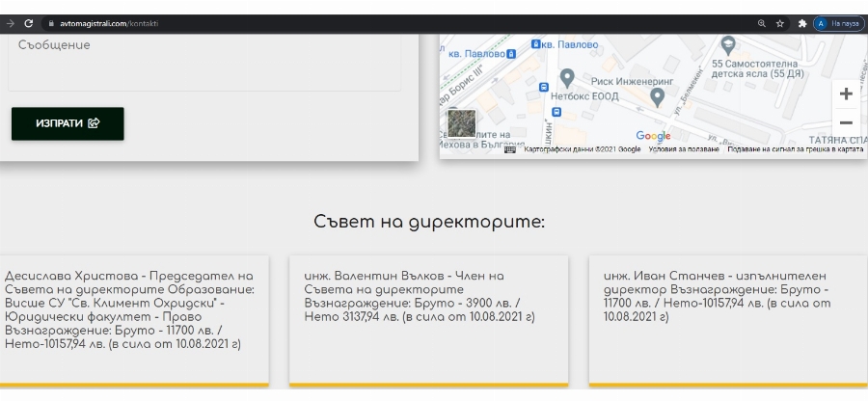Open the Условия за ползване link
Image resolution: width=868 pixels, height=401 pixels.
coord(683,149)
